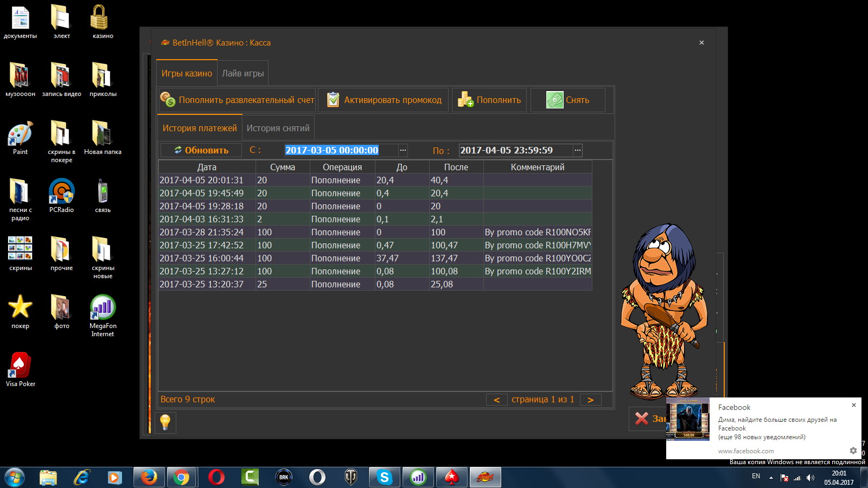Open end date picker ellipsis button
The image size is (868, 488).
pos(578,150)
